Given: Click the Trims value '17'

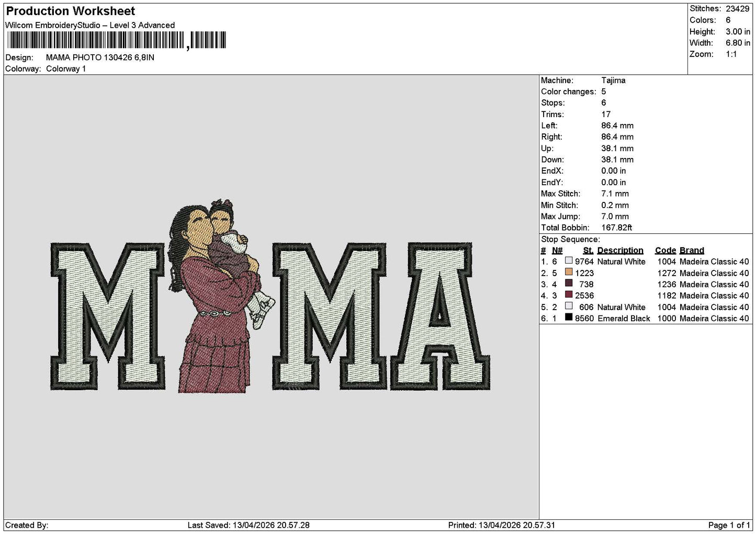Looking at the screenshot, I should pyautogui.click(x=606, y=115).
